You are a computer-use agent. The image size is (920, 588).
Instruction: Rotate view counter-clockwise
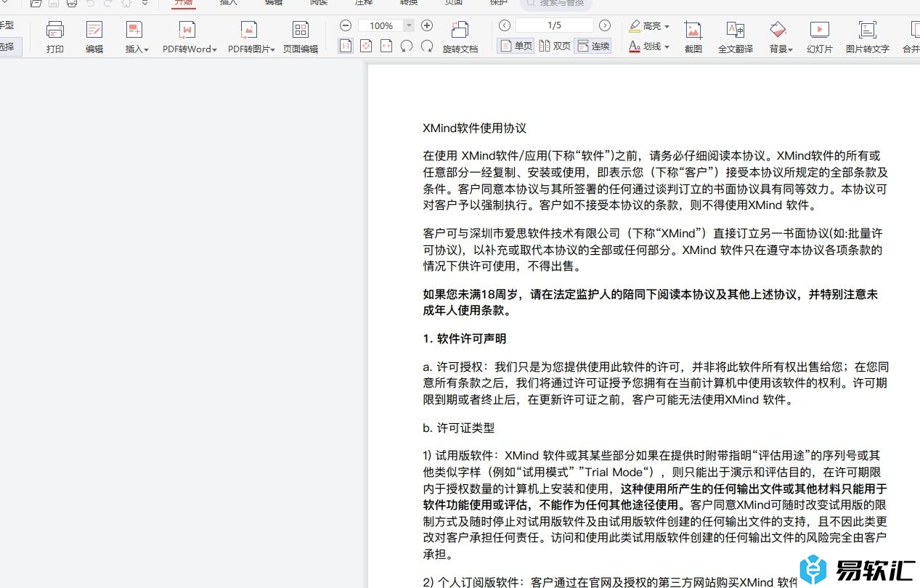tap(407, 46)
